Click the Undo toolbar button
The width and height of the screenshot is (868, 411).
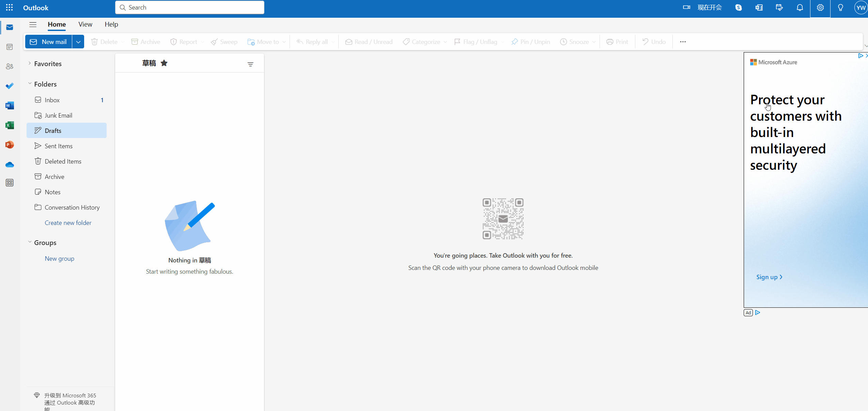coord(654,42)
